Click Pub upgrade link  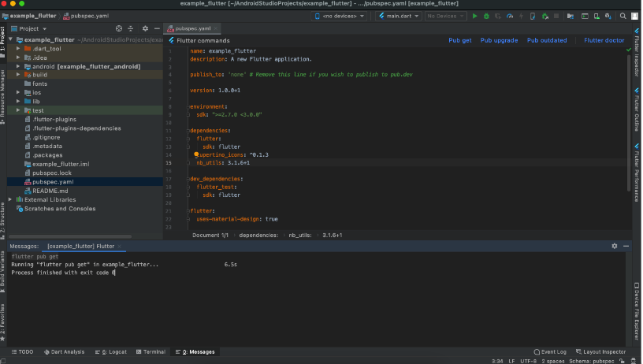[x=499, y=40]
